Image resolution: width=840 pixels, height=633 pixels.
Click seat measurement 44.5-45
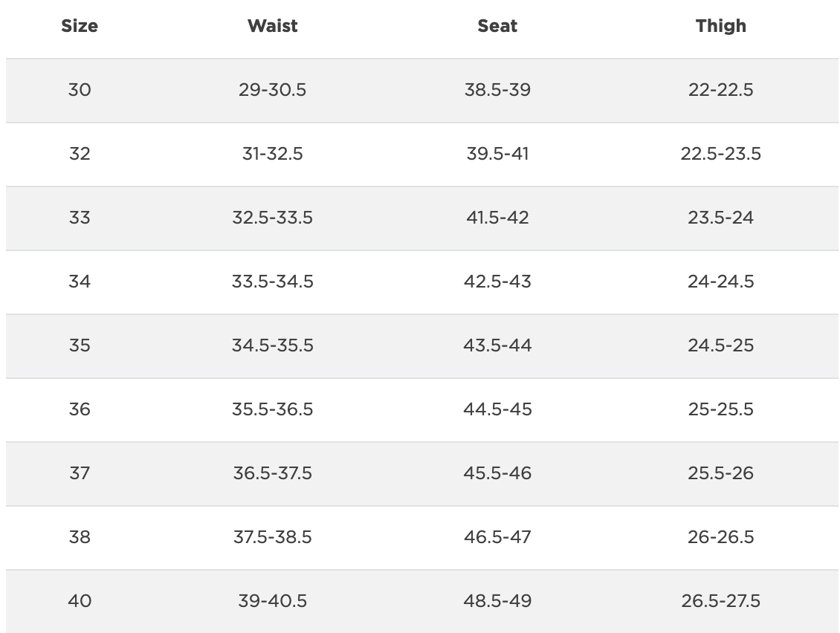pyautogui.click(x=497, y=409)
